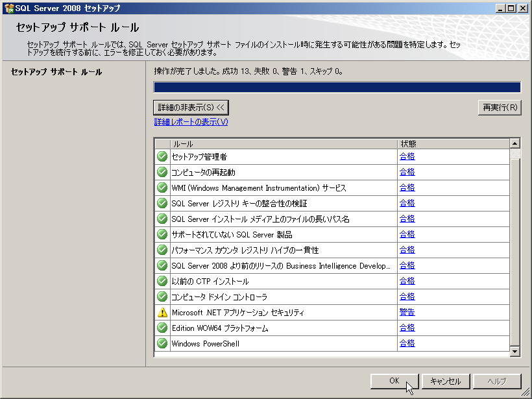The height and width of the screenshot is (399, 532).
Task: Click the check icon for Business Intelligence Develop rule
Action: (162, 265)
